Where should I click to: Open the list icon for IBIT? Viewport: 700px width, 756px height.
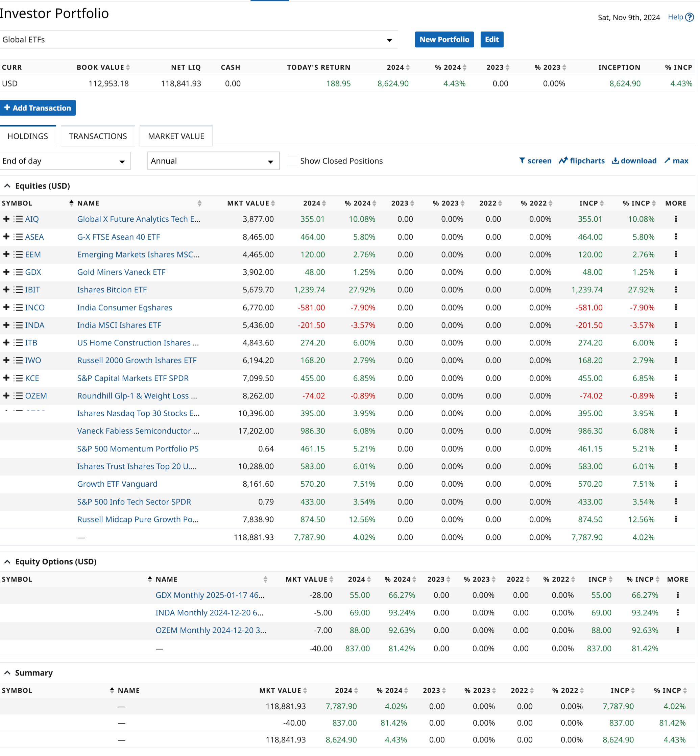coord(18,290)
